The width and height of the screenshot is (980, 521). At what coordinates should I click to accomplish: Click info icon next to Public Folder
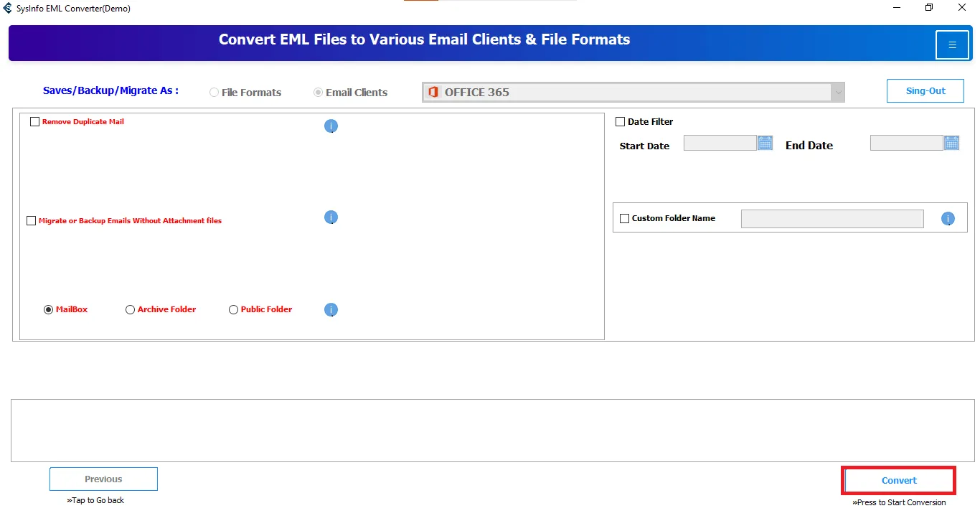point(331,310)
